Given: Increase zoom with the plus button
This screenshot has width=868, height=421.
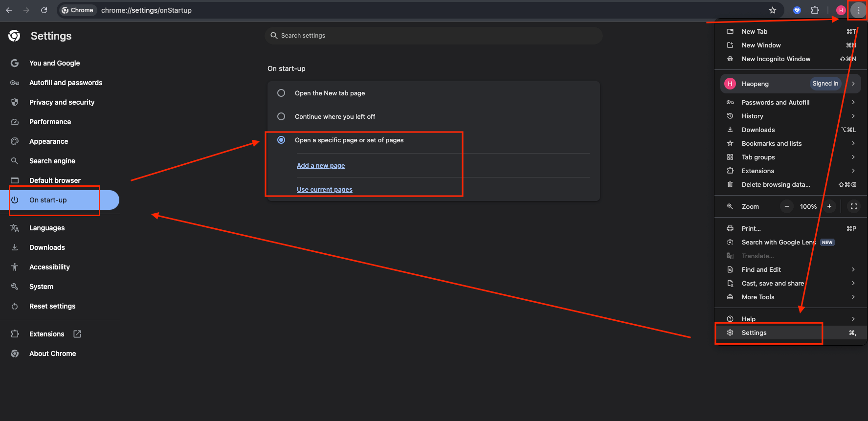Looking at the screenshot, I should [x=829, y=206].
